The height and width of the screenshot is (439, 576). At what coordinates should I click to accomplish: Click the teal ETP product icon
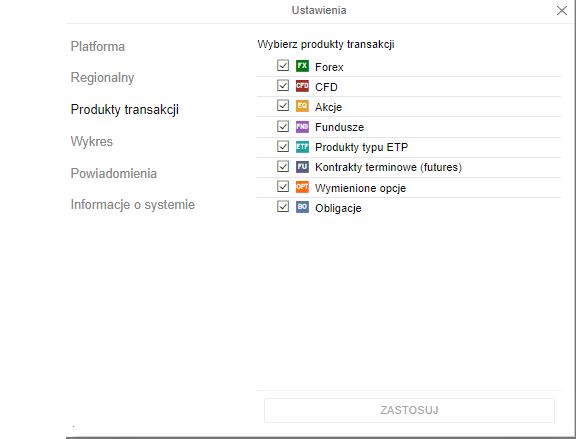point(302,147)
